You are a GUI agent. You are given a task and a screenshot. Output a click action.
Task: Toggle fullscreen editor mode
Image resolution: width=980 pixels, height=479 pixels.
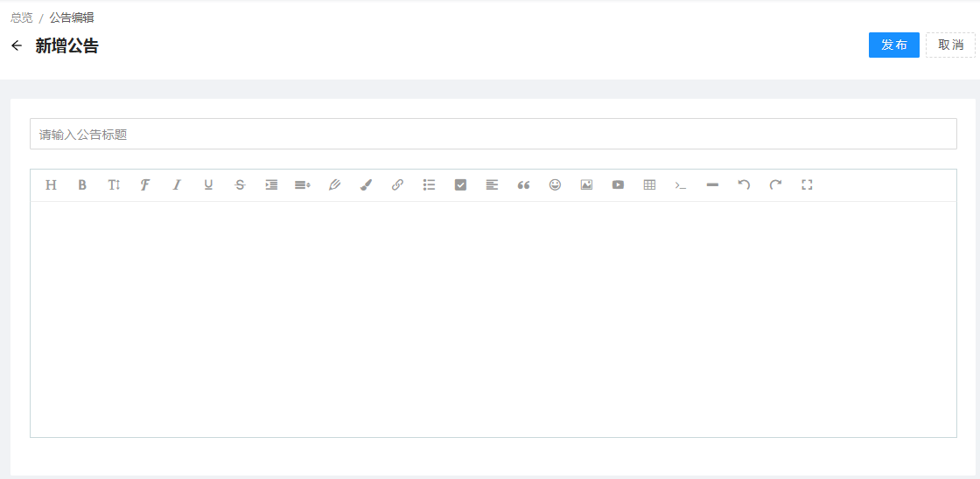[x=807, y=185]
